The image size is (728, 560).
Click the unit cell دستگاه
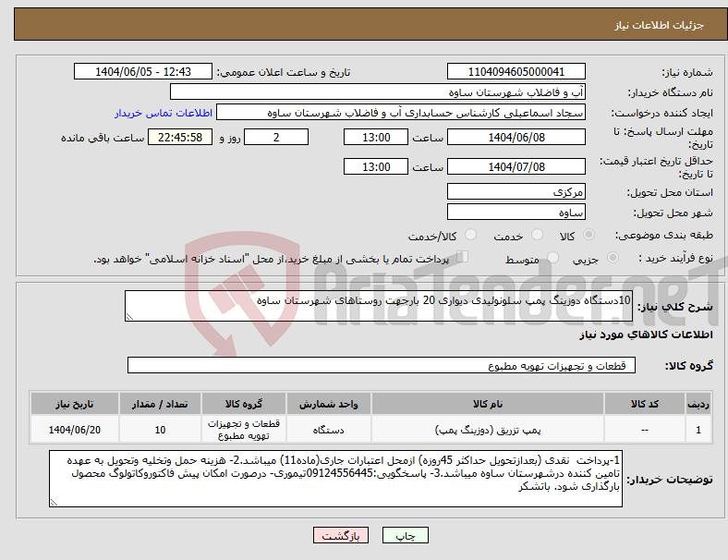(x=328, y=430)
